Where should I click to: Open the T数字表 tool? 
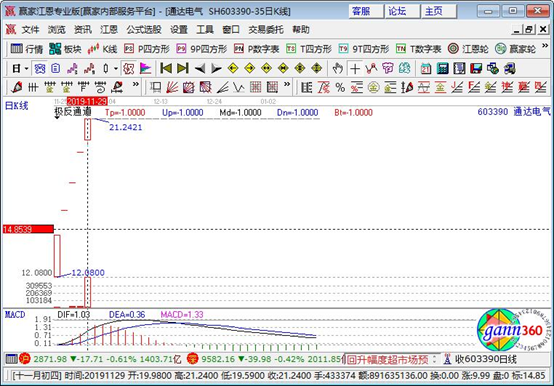point(418,49)
